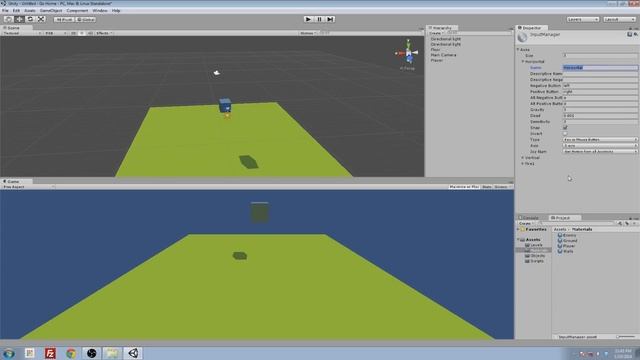Open the Gizmos dropdown in Scene view
The height and width of the screenshot is (360, 640).
(309, 33)
